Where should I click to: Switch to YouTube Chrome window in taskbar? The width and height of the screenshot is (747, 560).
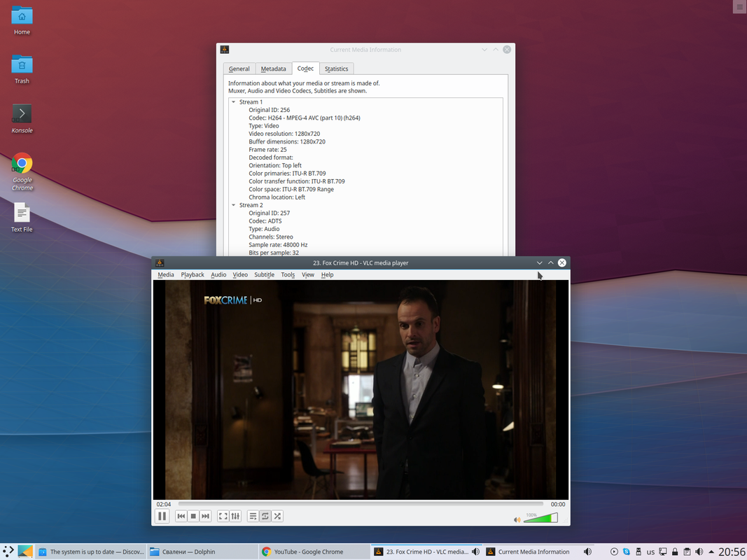[x=314, y=552]
